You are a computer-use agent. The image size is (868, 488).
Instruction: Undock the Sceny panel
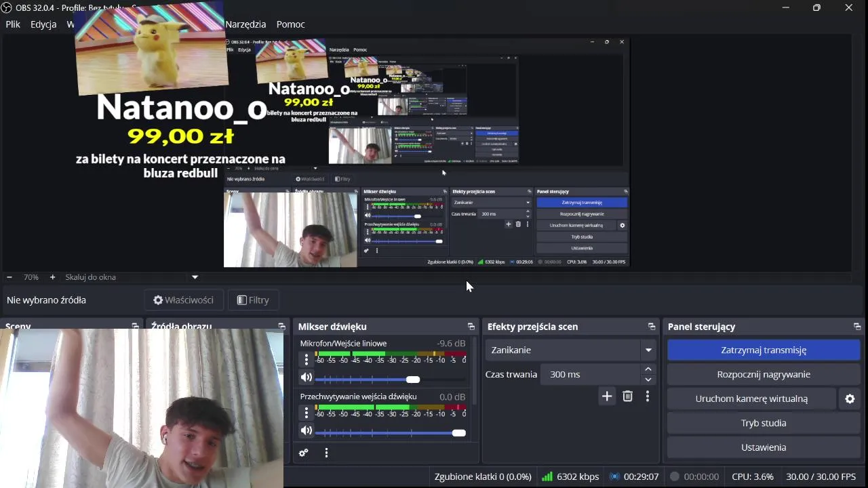click(135, 327)
